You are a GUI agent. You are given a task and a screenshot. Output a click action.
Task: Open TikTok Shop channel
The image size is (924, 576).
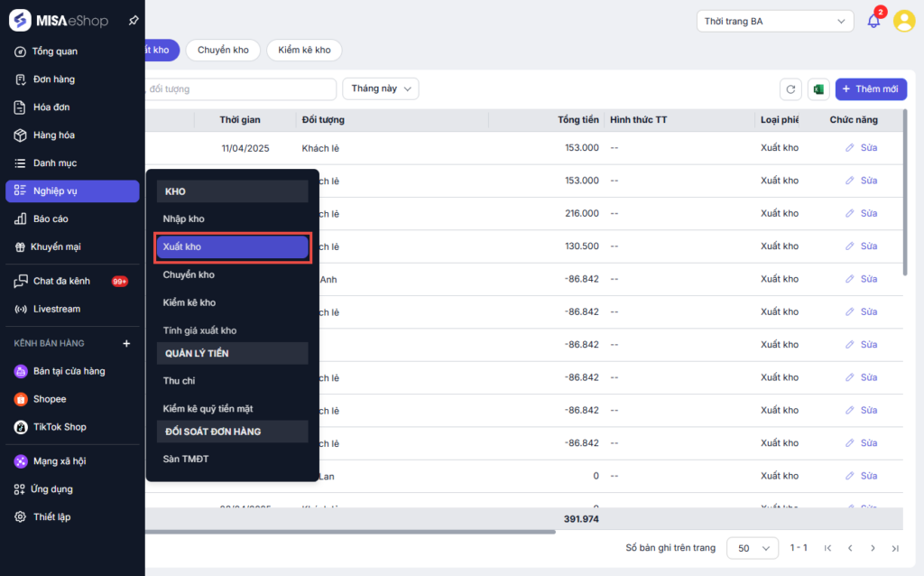click(x=60, y=427)
